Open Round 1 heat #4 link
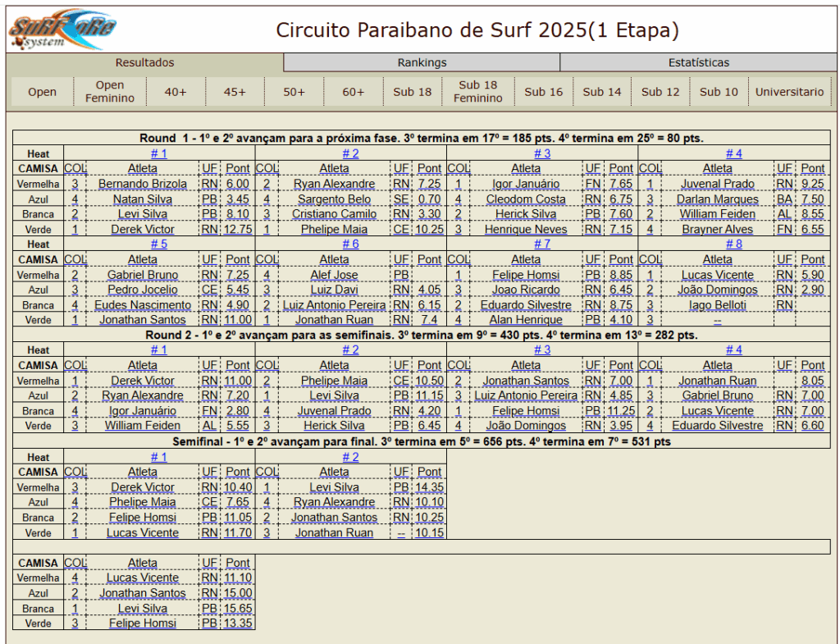The height and width of the screenshot is (644, 840). 733,153
